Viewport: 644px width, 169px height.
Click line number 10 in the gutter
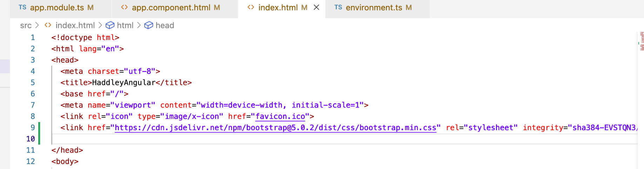click(31, 139)
